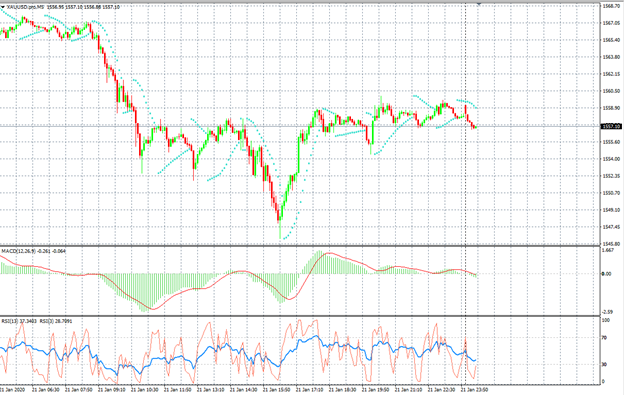624x402 pixels.
Task: Click the border between the MACD and RSI panes
Action: click(300, 316)
